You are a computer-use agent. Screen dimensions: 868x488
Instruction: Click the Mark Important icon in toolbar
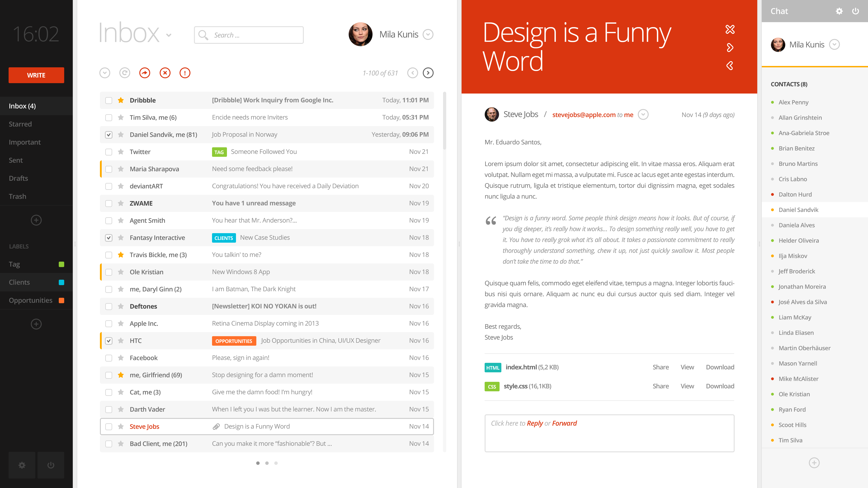[x=185, y=73]
